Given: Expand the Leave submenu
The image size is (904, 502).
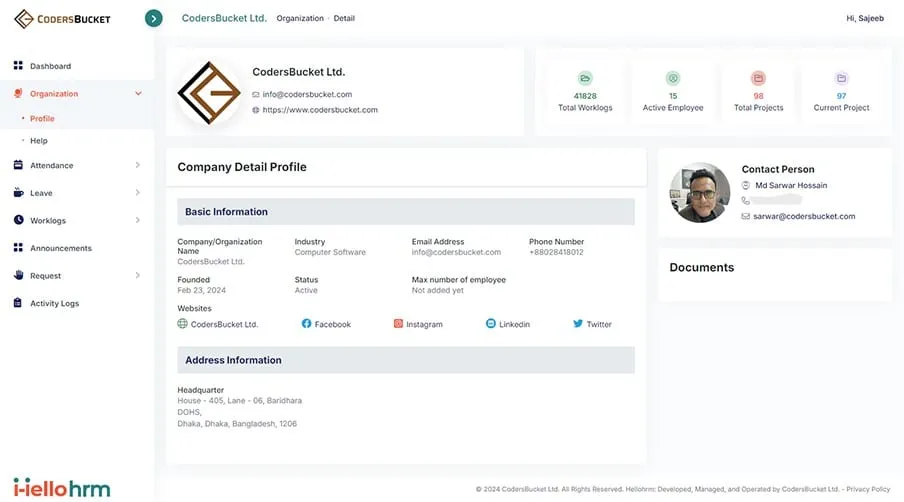Looking at the screenshot, I should point(138,193).
